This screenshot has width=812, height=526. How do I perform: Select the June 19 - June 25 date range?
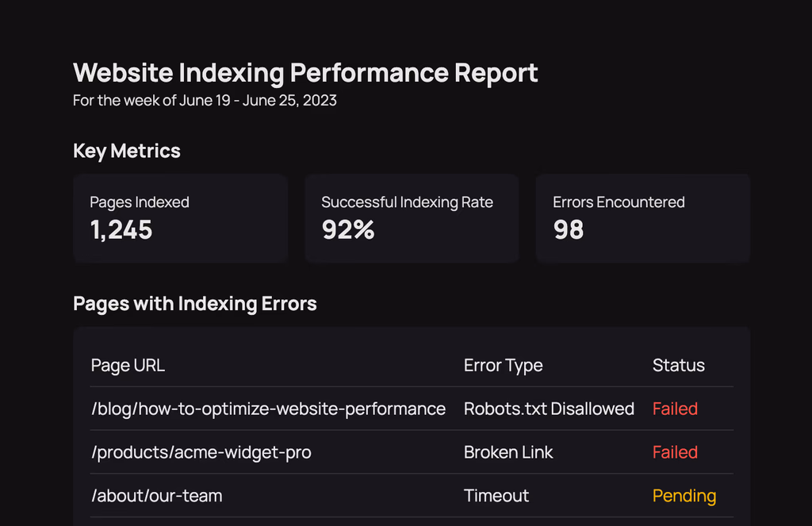tap(205, 100)
